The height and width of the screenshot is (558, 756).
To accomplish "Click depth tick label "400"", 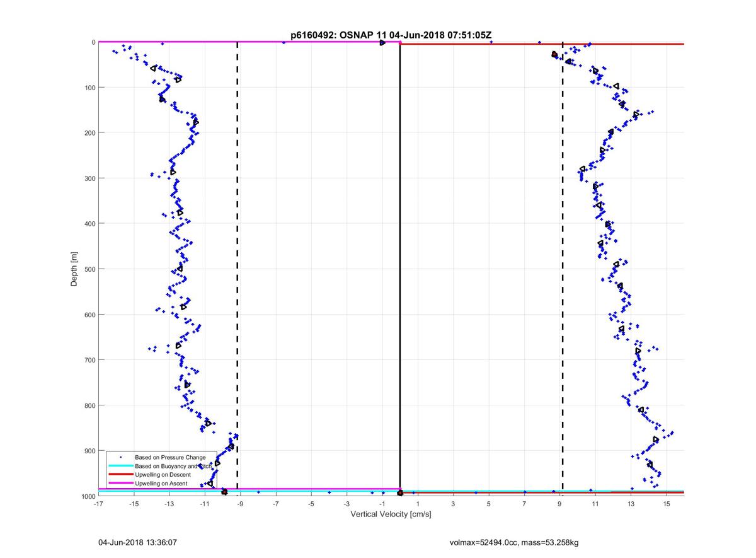I will click(x=89, y=224).
